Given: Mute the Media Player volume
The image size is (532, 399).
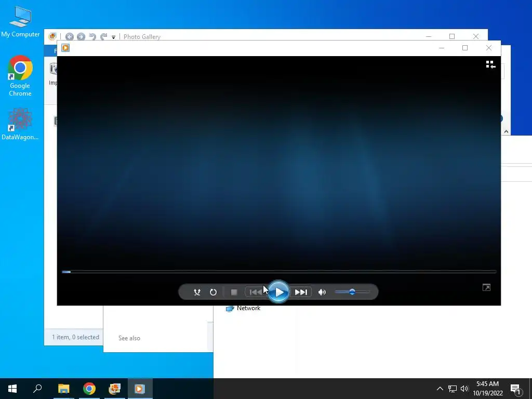Looking at the screenshot, I should click(322, 292).
